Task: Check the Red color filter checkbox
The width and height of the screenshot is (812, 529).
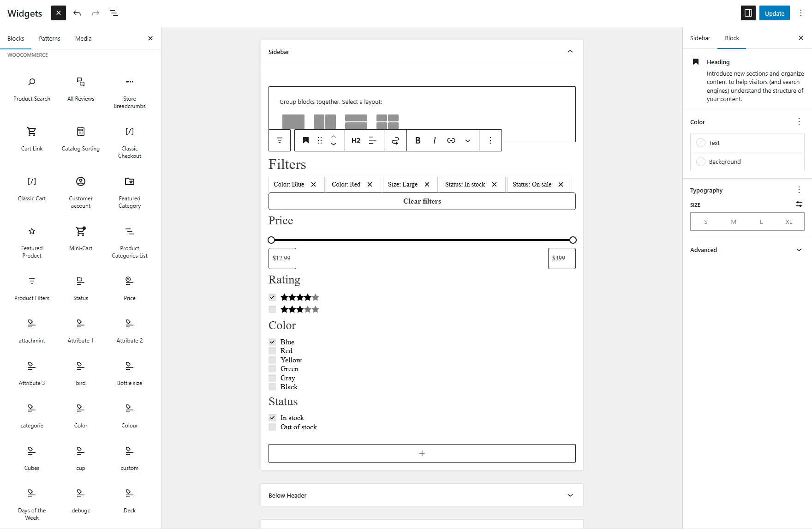Action: (x=272, y=351)
